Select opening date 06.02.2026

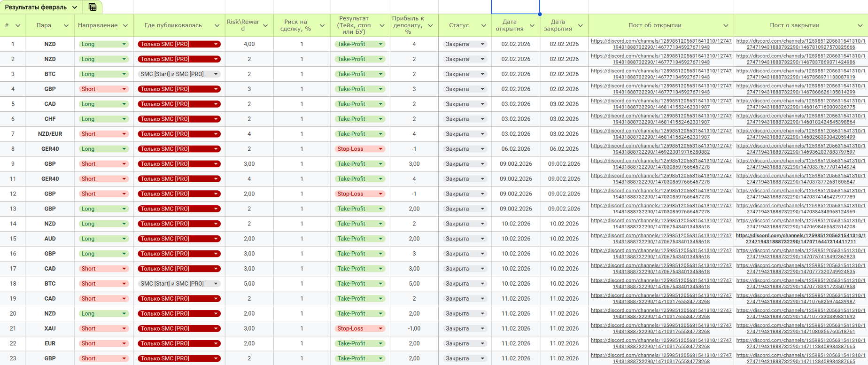[516, 149]
